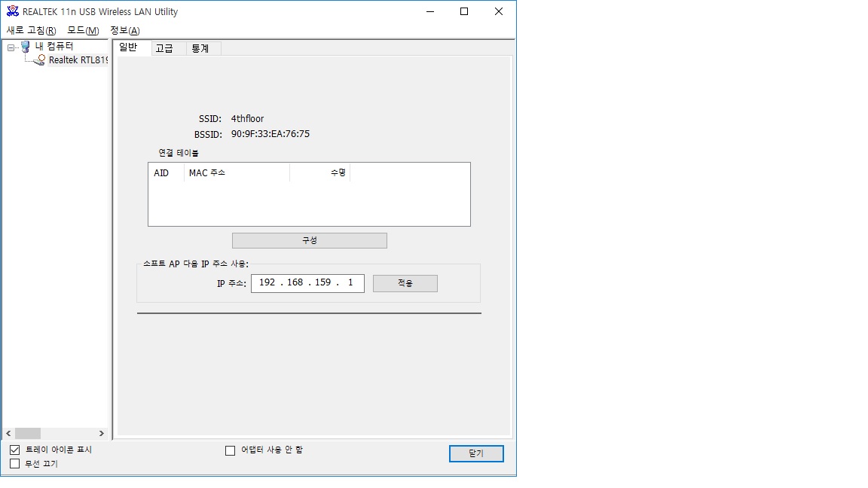Check 어댑터 사용 안 함 option
Image resolution: width=868 pixels, height=488 pixels.
pos(231,450)
